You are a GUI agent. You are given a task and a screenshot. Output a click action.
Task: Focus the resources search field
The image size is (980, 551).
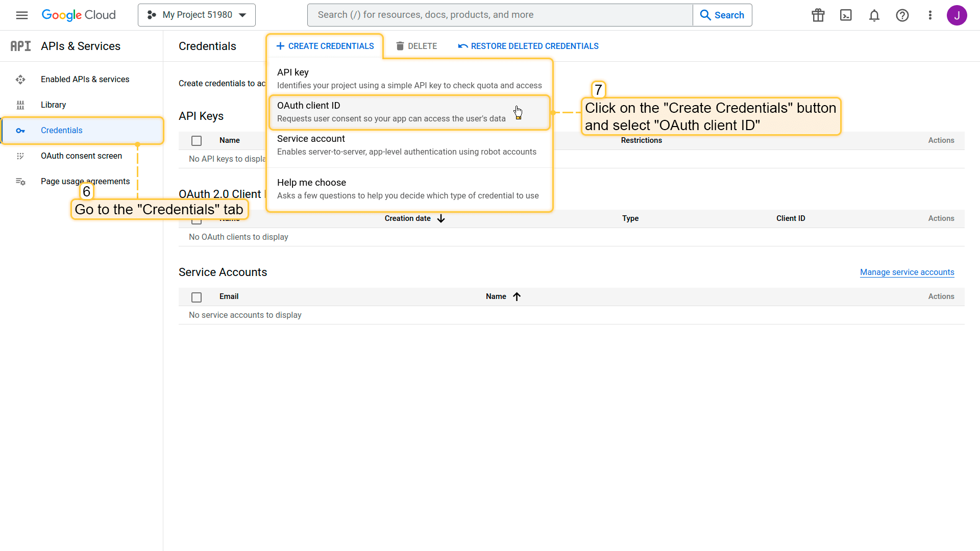(500, 15)
